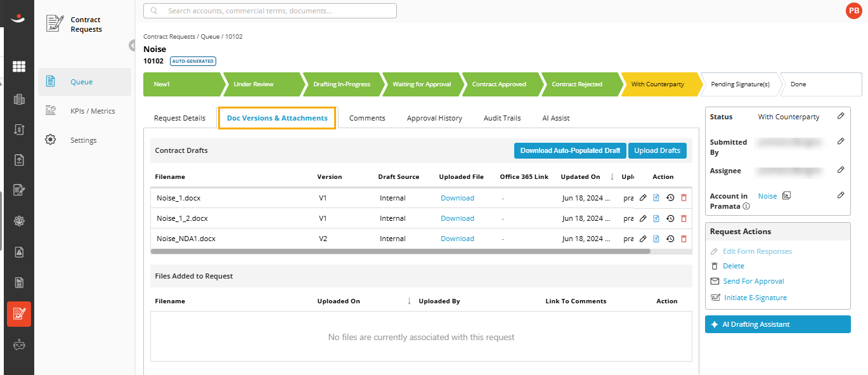Viewport: 868px width, 375px height.
Task: View version history of Noise_NDA1.docx
Action: point(670,239)
